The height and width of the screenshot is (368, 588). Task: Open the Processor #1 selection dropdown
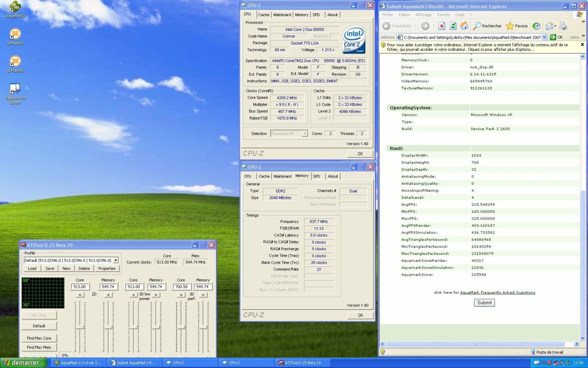click(x=305, y=134)
